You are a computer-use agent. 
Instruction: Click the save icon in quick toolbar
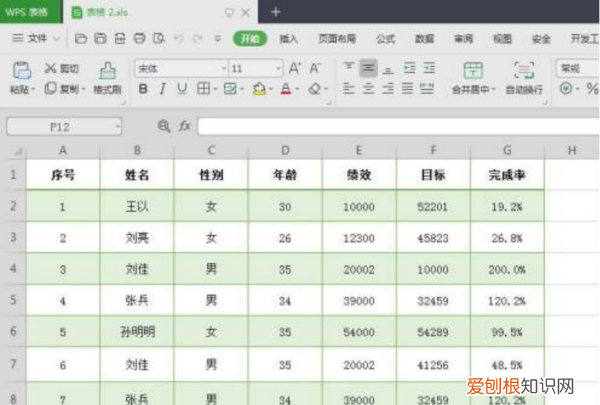(101, 38)
